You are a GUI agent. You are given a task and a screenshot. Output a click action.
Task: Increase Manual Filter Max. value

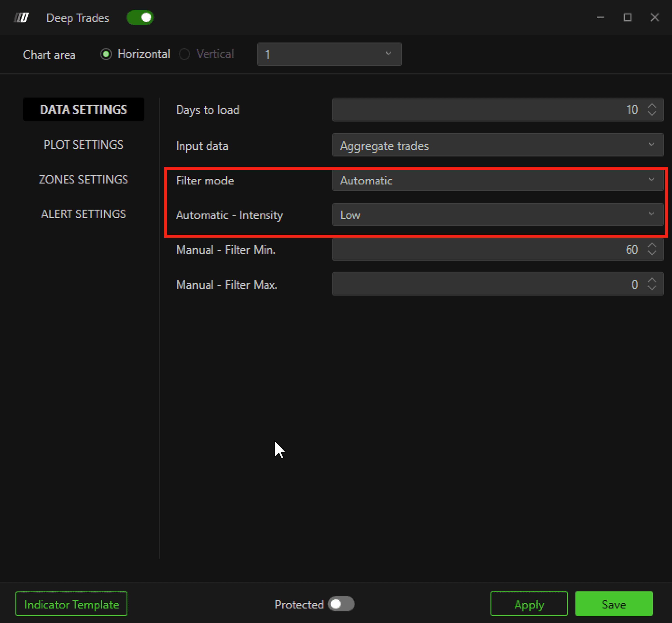coord(651,281)
